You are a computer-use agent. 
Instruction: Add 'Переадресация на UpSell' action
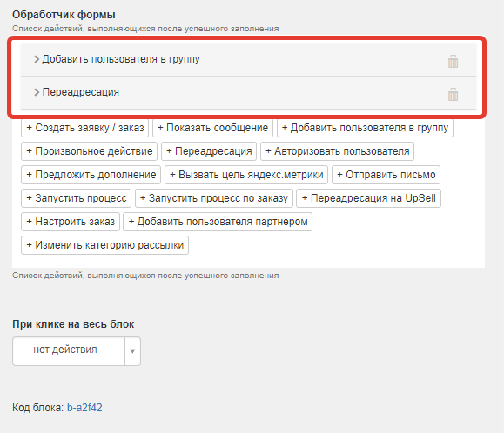tap(369, 198)
